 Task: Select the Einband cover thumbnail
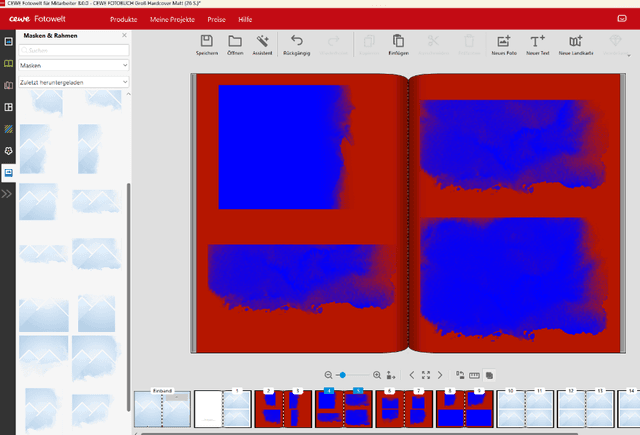(162, 408)
